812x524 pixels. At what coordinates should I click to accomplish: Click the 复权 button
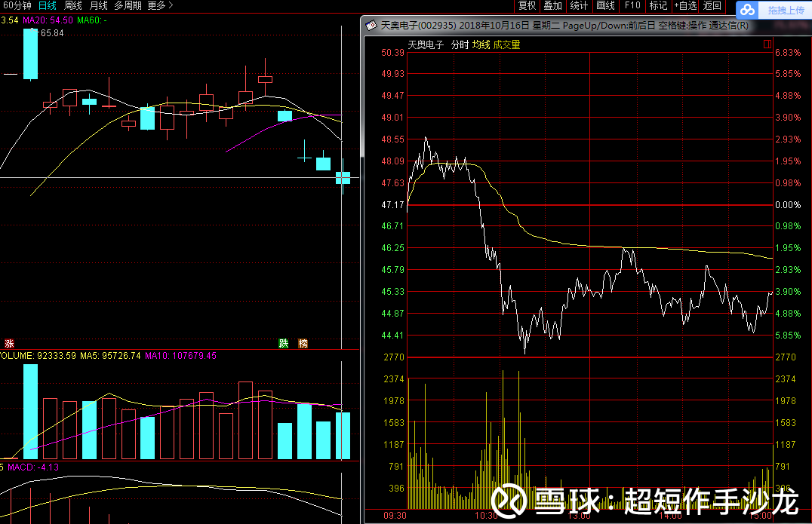(x=527, y=6)
